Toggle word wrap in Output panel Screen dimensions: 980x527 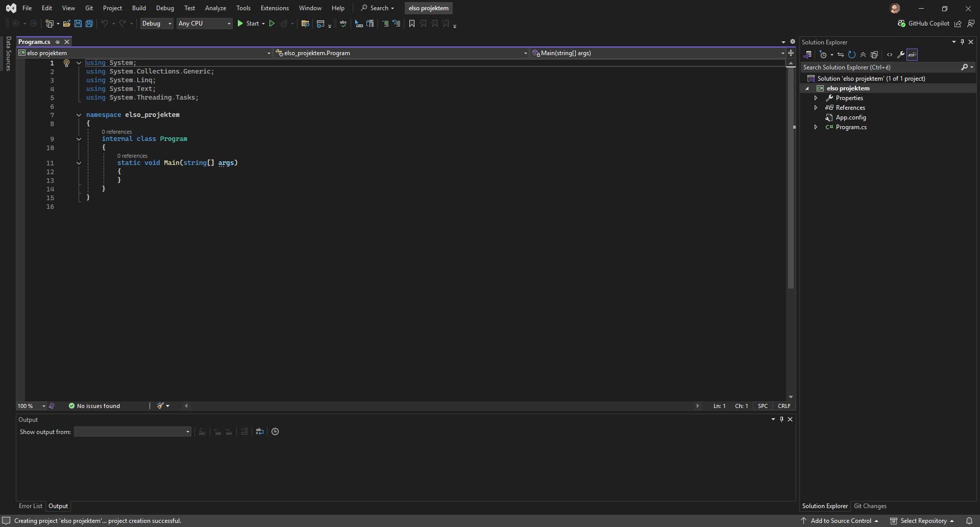tap(260, 432)
